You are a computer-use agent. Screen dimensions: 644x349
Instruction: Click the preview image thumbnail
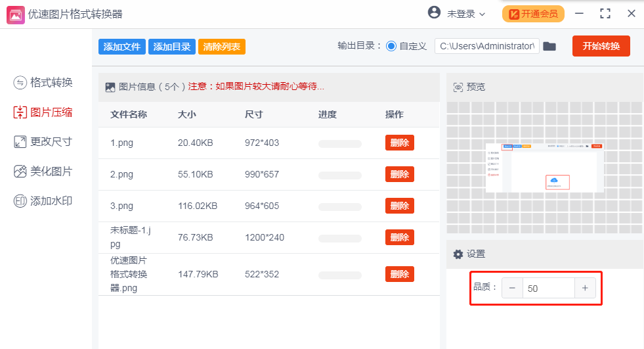544,167
